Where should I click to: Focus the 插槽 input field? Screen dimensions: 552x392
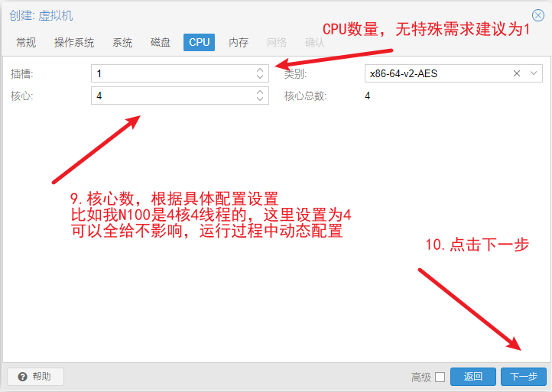tap(172, 73)
